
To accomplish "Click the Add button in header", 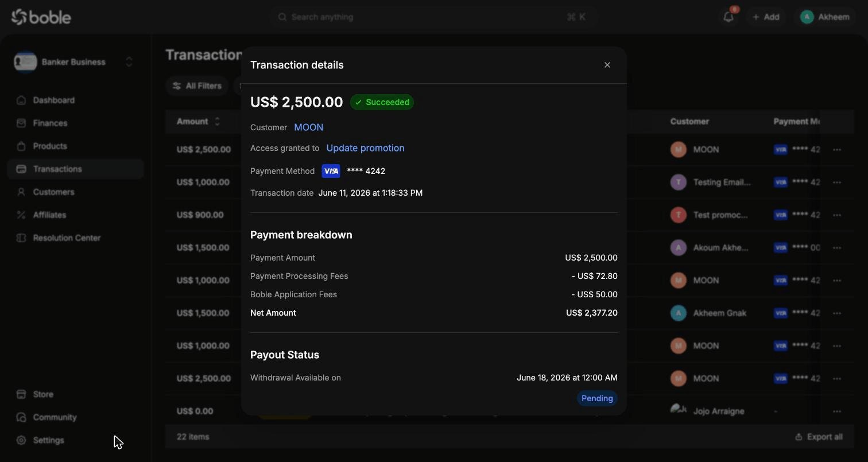I will (766, 17).
